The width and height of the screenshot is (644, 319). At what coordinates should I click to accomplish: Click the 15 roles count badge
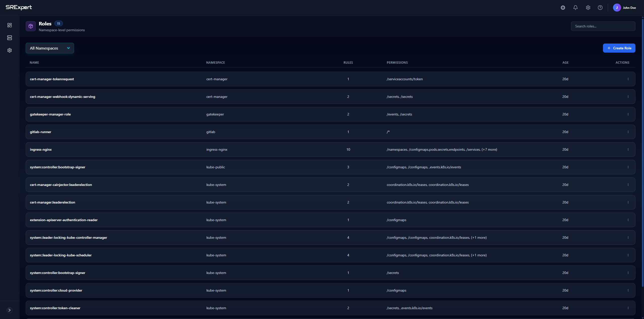point(58,23)
